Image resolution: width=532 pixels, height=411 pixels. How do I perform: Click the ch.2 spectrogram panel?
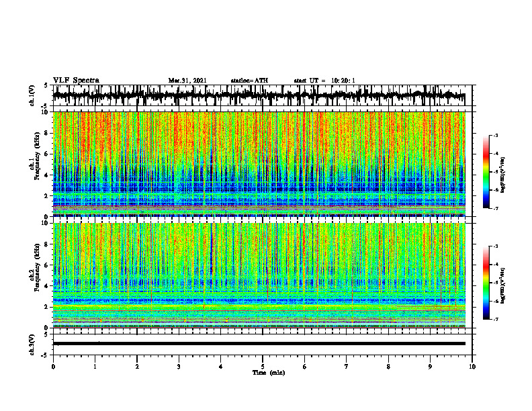259,275
